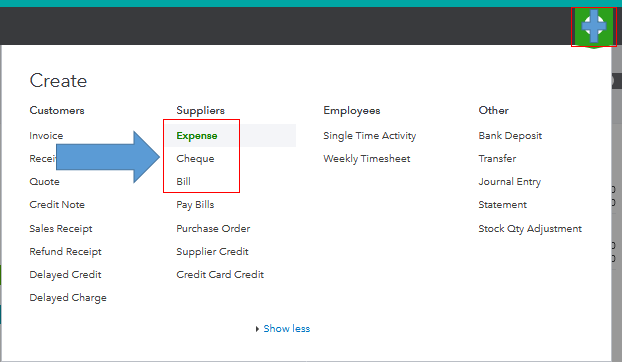The height and width of the screenshot is (362, 622).
Task: Click the Customers column heading
Action: pos(57,110)
